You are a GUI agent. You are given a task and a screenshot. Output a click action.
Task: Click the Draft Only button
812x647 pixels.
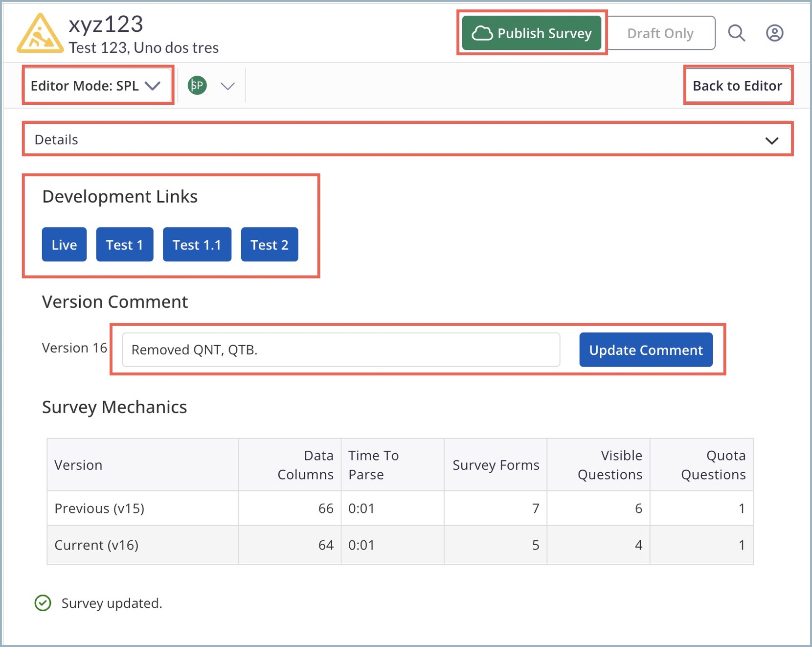[660, 33]
